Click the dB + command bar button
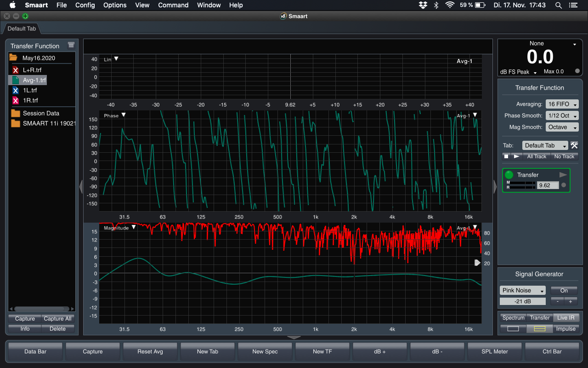 pos(380,351)
